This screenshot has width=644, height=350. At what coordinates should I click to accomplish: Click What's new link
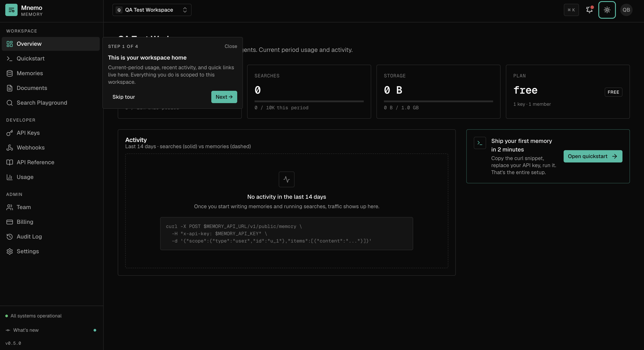26,330
